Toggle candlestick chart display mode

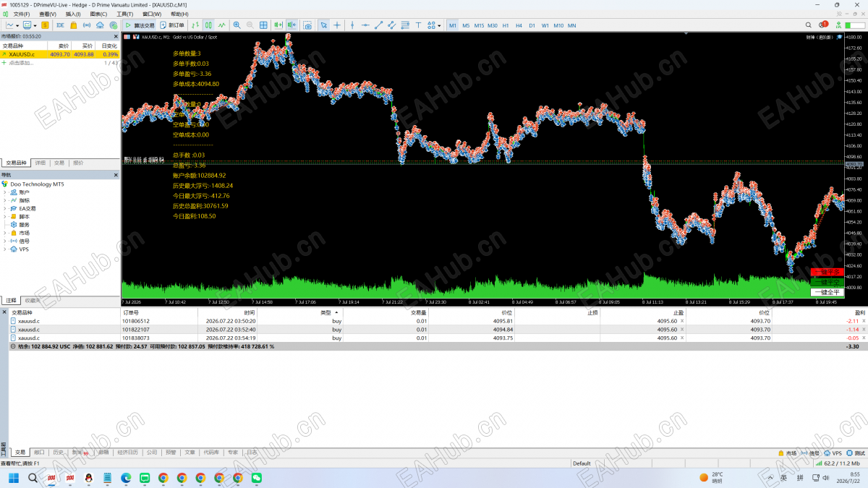[x=208, y=25]
